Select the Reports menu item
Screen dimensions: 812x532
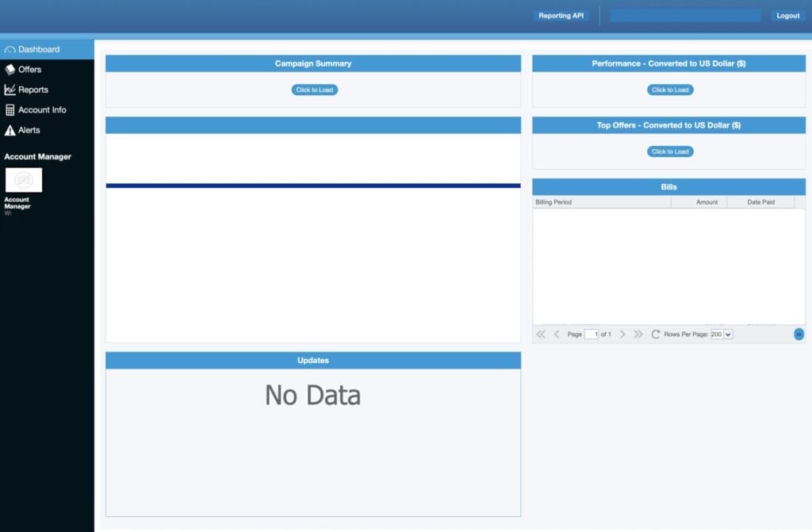tap(33, 90)
